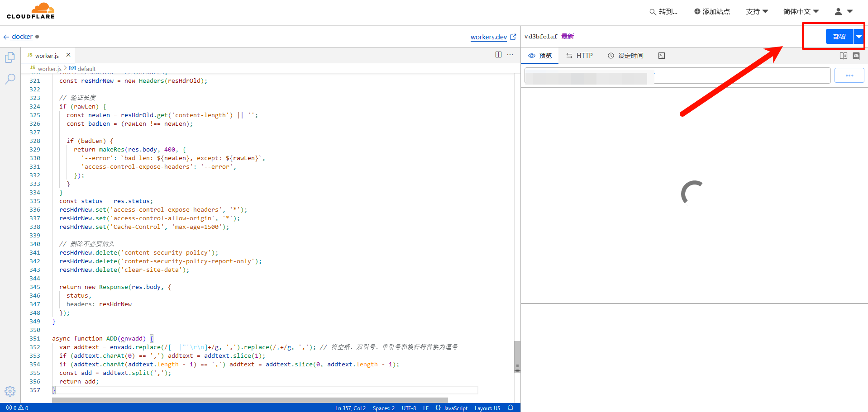Click the 验证长度 comment on line 323
The width and height of the screenshot is (868, 412).
(x=77, y=98)
